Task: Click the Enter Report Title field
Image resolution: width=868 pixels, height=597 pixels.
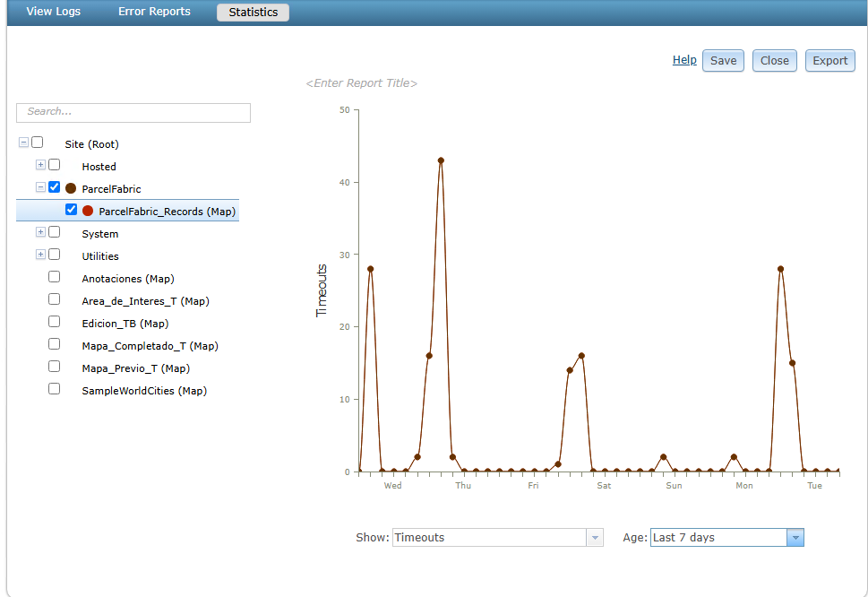Action: (x=364, y=82)
